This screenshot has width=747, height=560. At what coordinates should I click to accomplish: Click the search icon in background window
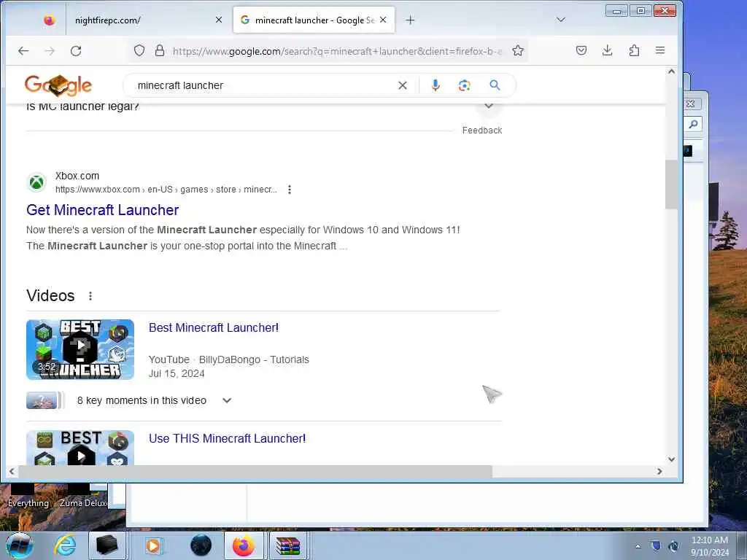(x=694, y=124)
